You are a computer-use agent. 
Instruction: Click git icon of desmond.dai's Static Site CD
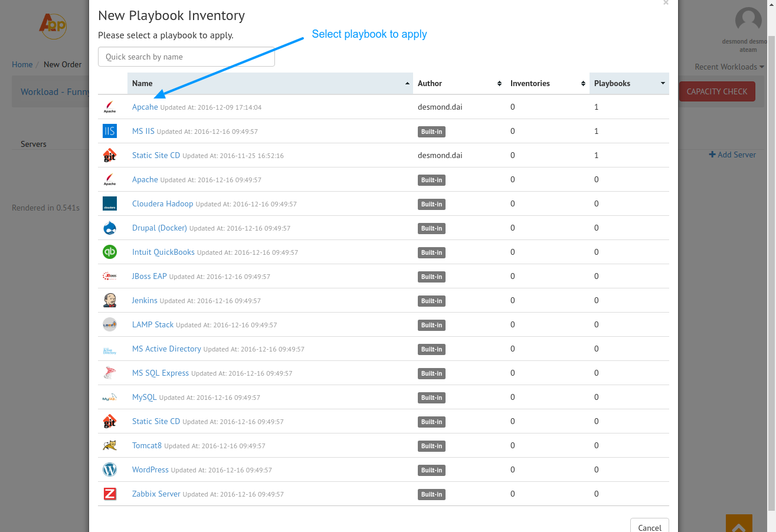pyautogui.click(x=110, y=155)
